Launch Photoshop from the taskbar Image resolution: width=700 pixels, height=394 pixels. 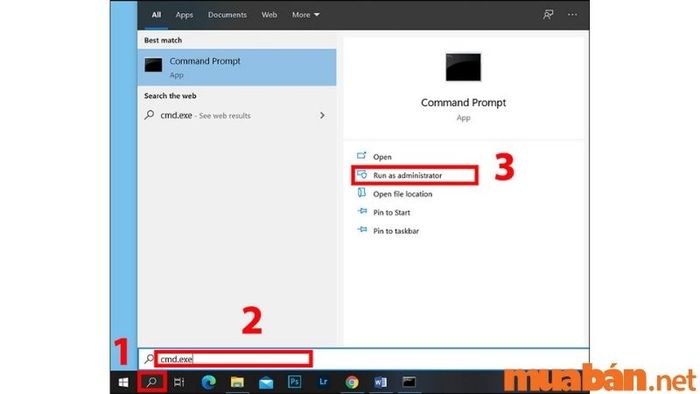294,382
